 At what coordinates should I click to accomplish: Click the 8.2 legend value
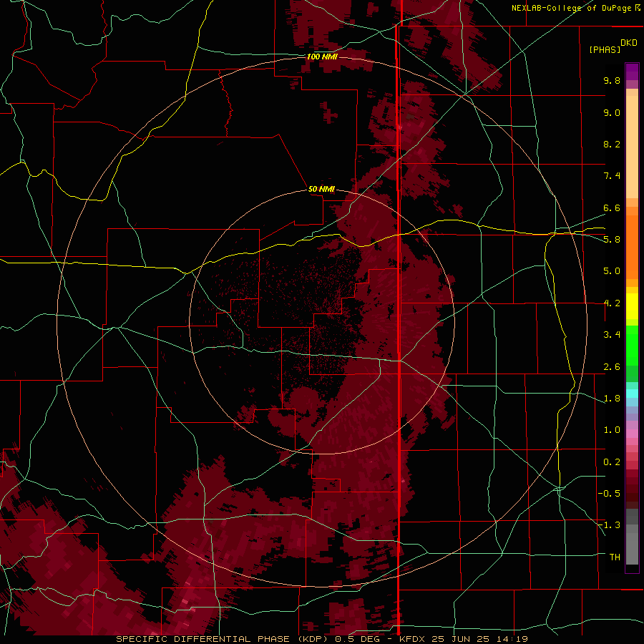pyautogui.click(x=612, y=144)
